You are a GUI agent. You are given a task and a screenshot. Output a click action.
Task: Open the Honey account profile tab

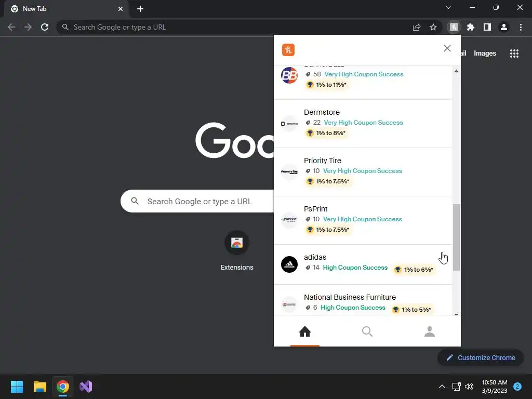(x=430, y=331)
